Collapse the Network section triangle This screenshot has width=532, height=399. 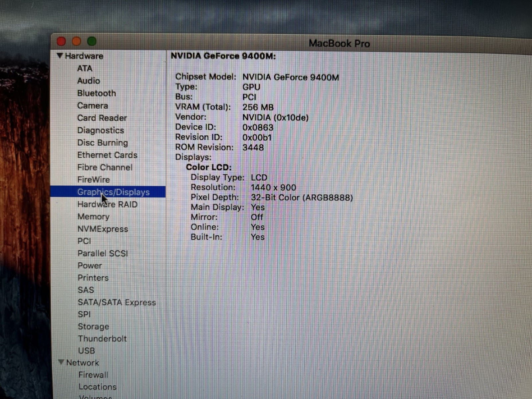tap(61, 362)
